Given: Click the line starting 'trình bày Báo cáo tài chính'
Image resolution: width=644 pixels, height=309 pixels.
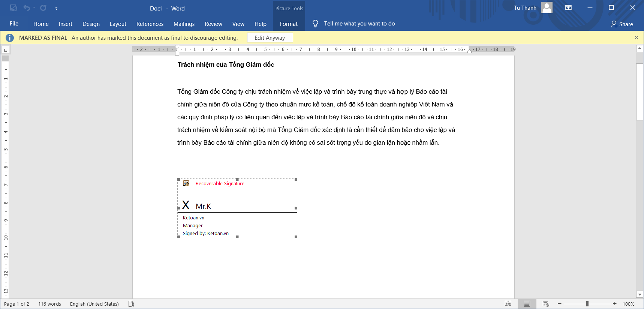Looking at the screenshot, I should tap(308, 142).
